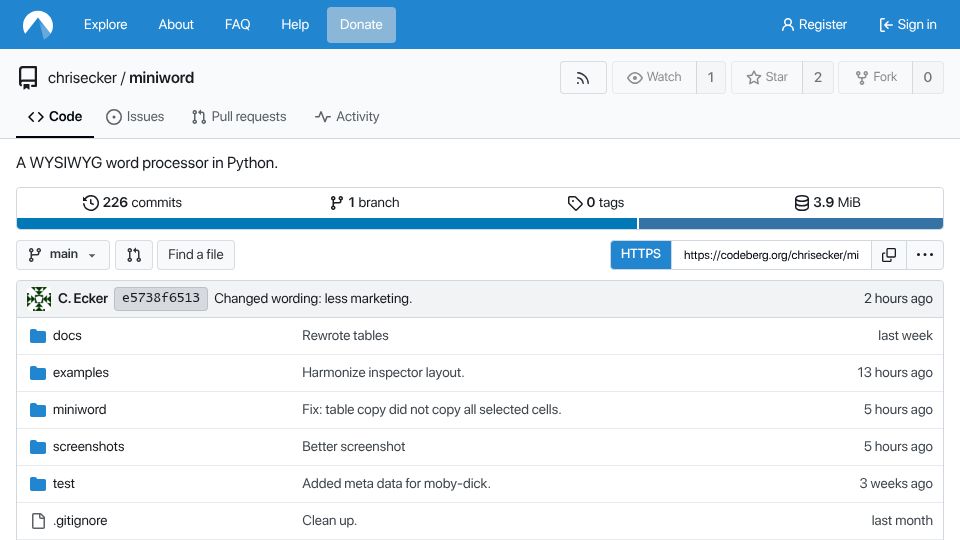
Task: Watch this repository
Action: point(654,77)
